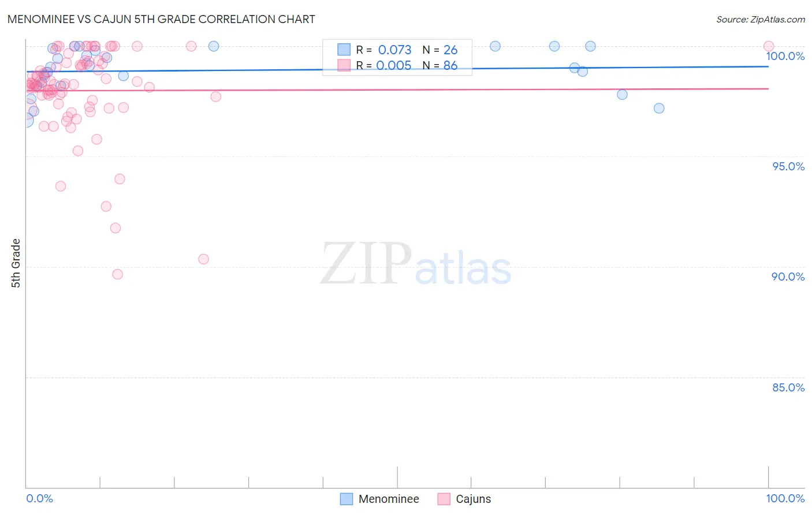Click the Menominee blue legend swatch
Screen dimensions: 812x515
coord(347,499)
